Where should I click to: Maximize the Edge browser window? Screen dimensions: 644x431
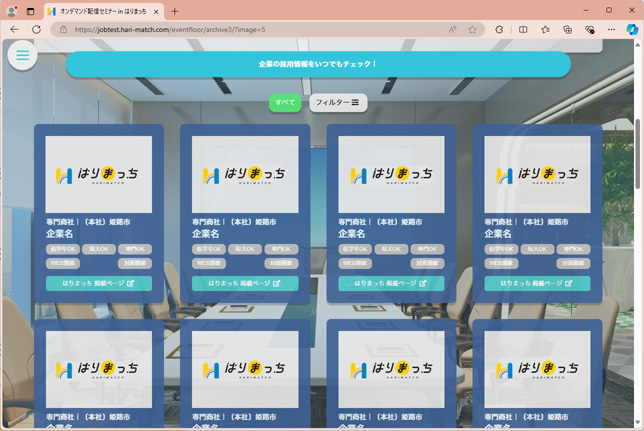pyautogui.click(x=609, y=10)
